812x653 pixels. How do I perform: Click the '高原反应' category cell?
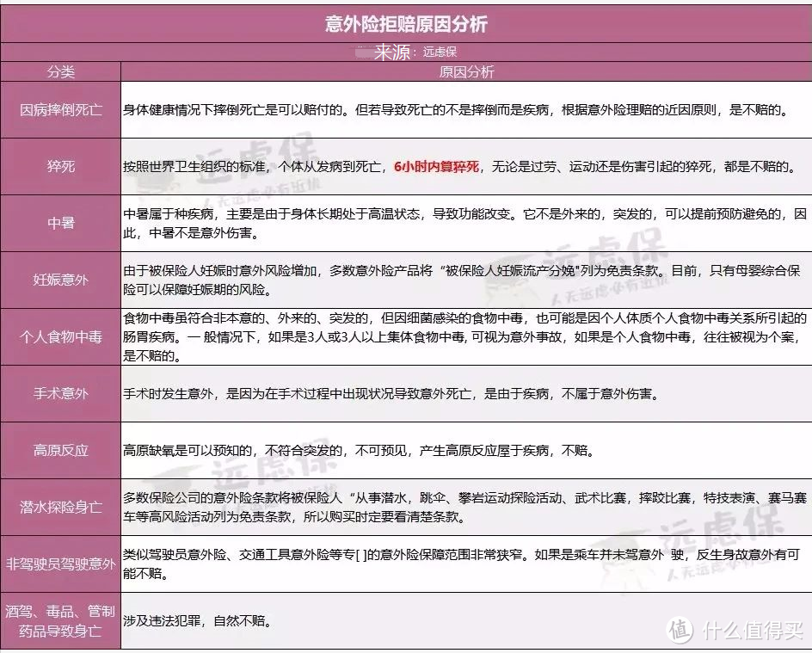coord(60,450)
